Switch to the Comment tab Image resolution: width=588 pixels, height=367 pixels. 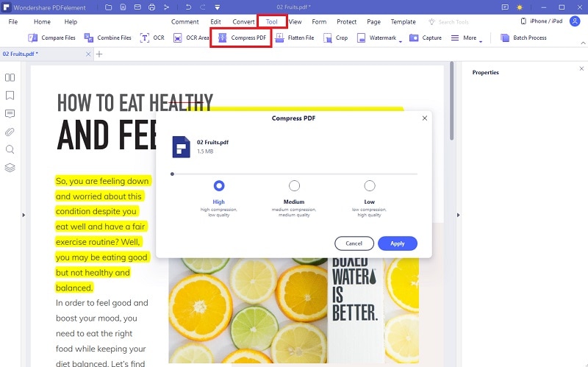tap(185, 22)
